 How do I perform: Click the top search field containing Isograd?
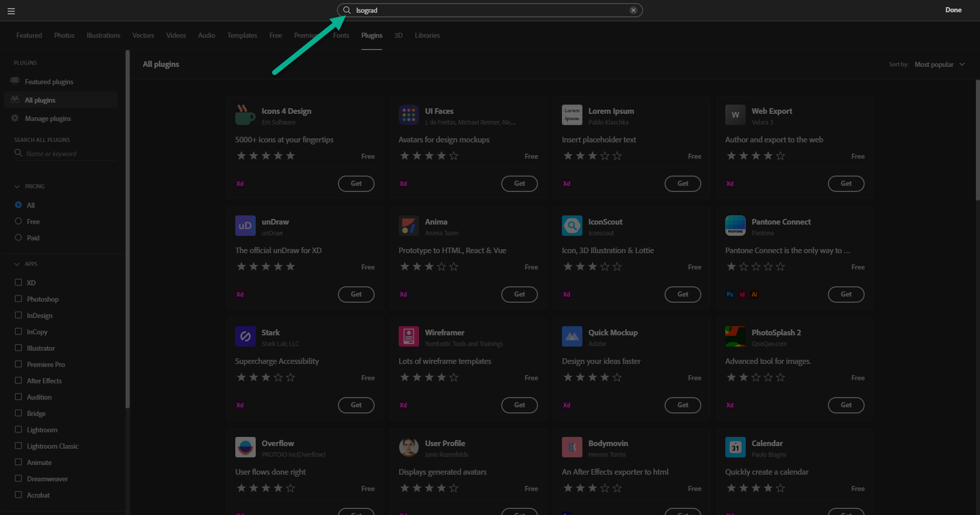(490, 10)
